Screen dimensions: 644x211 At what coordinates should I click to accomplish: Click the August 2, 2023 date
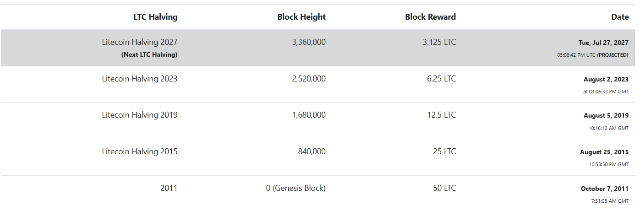[606, 79]
